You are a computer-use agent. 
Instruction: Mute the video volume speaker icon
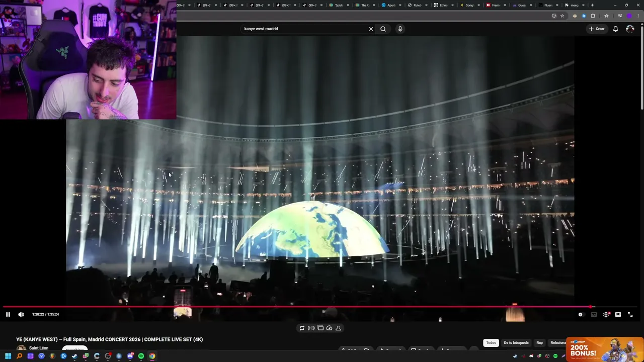pos(21,314)
